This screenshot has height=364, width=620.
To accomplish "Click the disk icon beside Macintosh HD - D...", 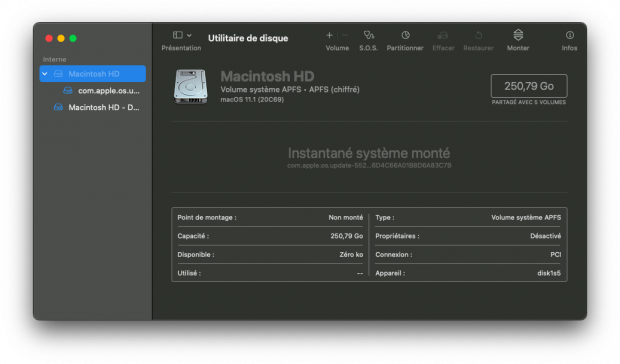I will pyautogui.click(x=58, y=108).
